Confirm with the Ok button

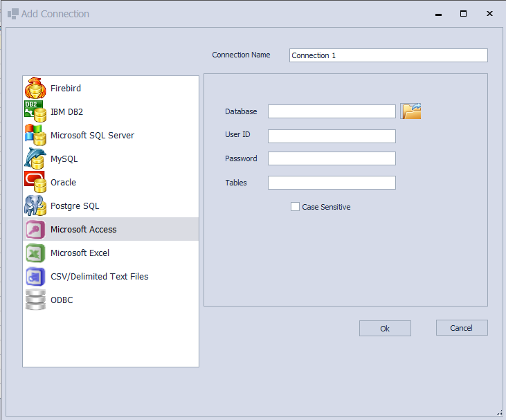(x=385, y=329)
